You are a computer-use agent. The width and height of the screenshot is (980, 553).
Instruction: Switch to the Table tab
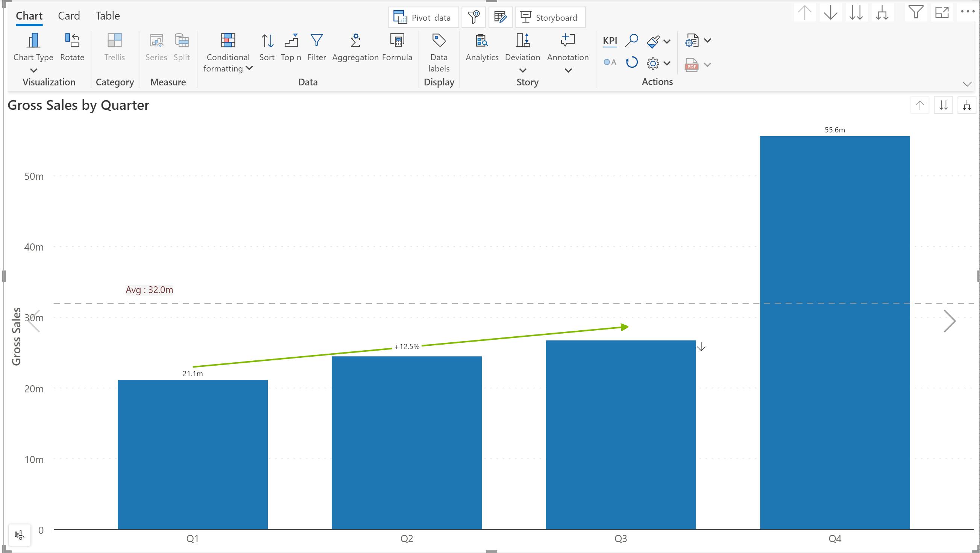pyautogui.click(x=108, y=16)
